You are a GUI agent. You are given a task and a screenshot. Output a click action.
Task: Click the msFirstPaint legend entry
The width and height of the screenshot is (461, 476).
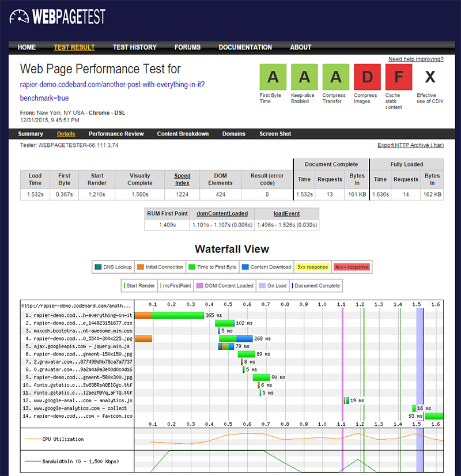click(x=176, y=286)
